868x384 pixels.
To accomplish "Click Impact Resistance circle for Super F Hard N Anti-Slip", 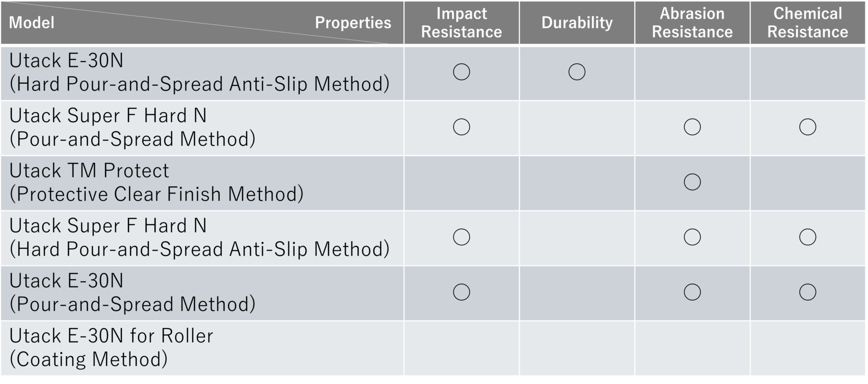I will pos(461,237).
